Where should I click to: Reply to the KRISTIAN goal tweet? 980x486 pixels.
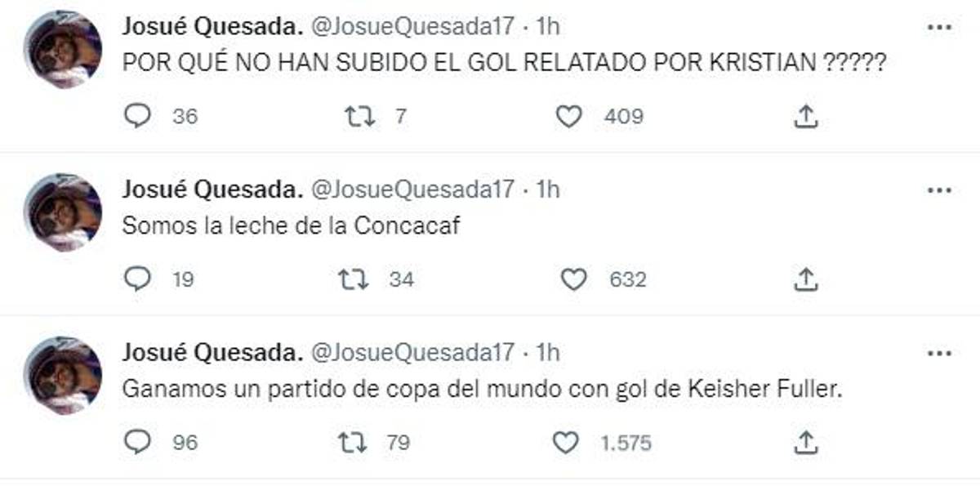point(137,117)
